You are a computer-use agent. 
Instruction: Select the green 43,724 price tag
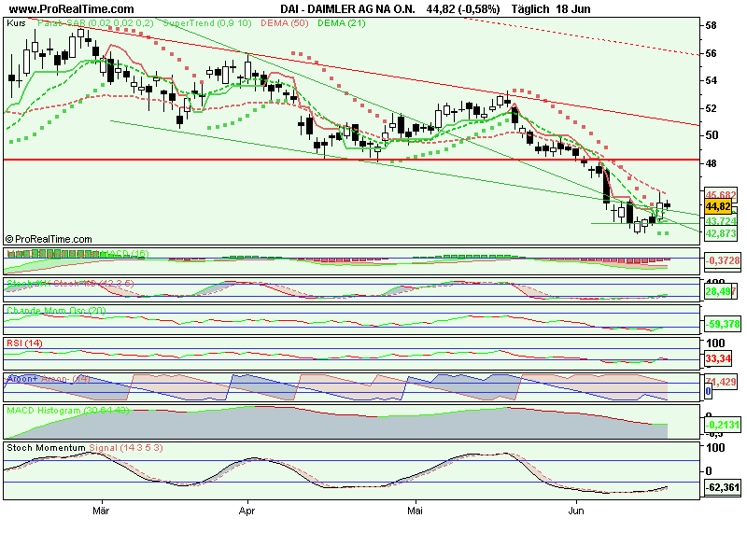coord(721,221)
